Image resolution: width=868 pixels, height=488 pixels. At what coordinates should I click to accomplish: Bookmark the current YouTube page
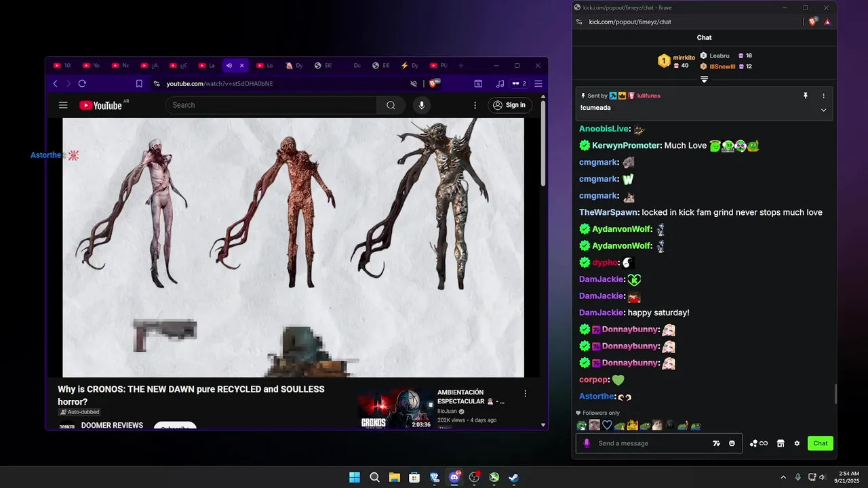pos(139,83)
